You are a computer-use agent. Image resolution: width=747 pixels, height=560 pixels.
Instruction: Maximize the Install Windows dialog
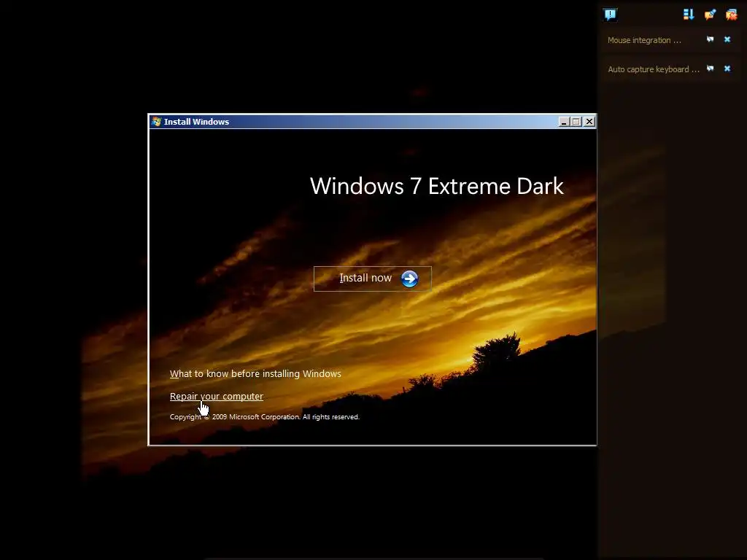pyautogui.click(x=576, y=122)
